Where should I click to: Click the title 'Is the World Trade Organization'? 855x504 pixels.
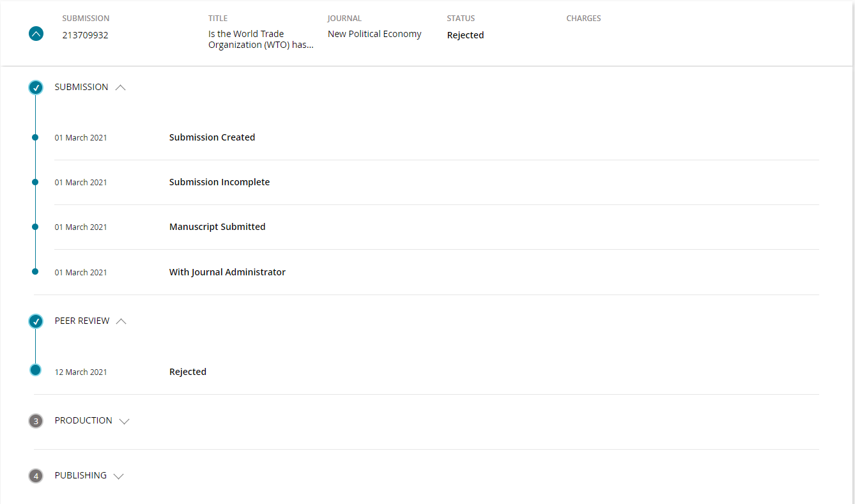pyautogui.click(x=261, y=39)
